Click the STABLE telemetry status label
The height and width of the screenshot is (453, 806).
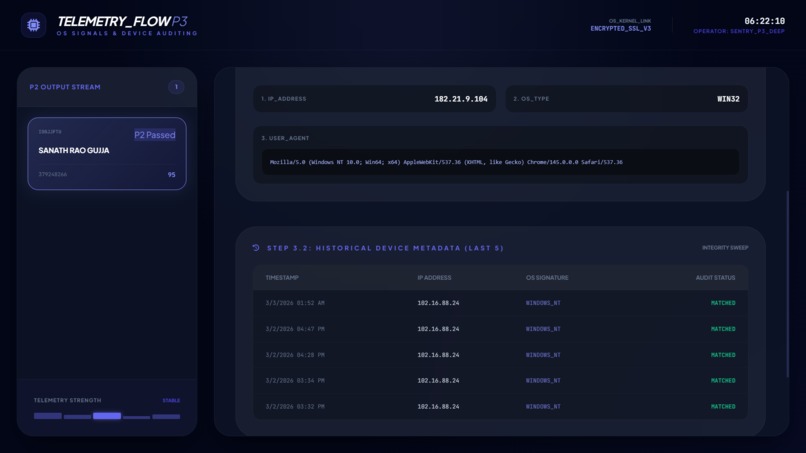[171, 401]
